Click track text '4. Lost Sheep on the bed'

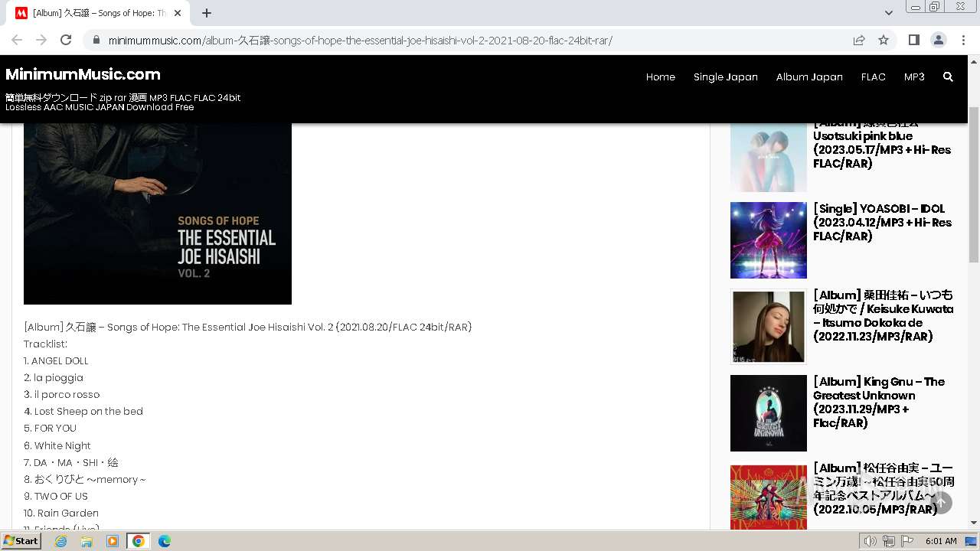83,411
